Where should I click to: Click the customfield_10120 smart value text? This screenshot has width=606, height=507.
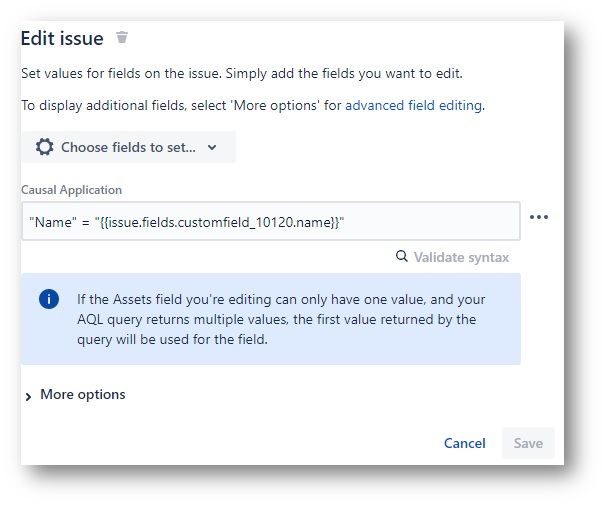tap(219, 222)
